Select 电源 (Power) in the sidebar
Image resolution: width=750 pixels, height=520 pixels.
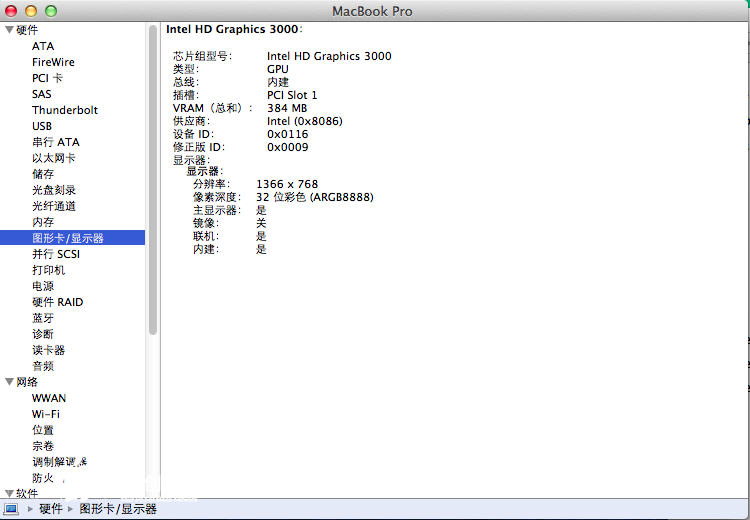pos(43,286)
